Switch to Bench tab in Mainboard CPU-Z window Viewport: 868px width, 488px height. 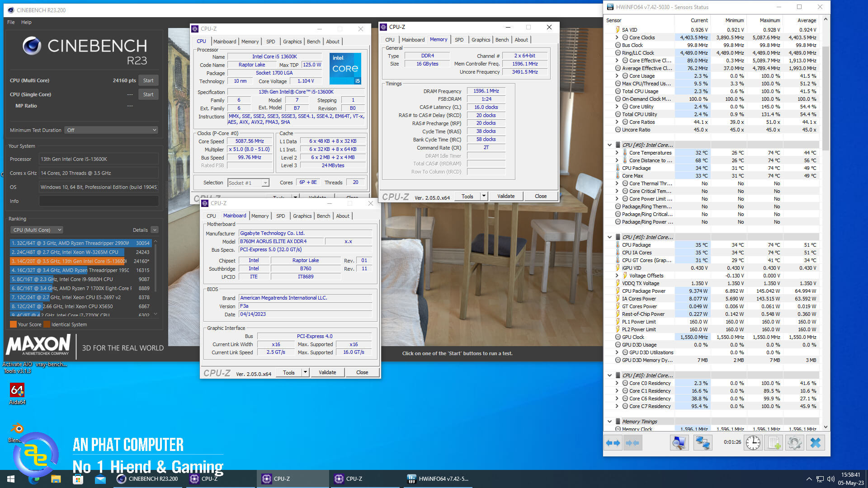323,216
